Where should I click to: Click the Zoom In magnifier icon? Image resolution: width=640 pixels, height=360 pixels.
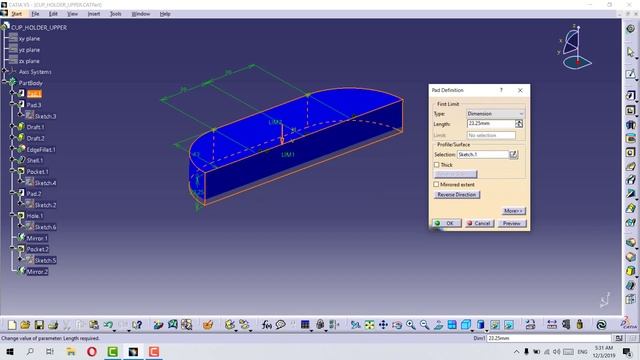411,325
